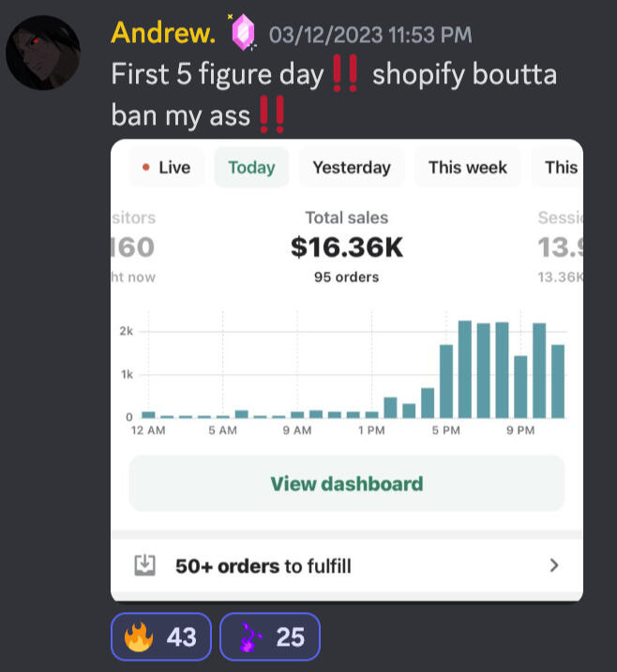Screen dimensions: 617x672
Task: Switch to the Today tab
Action: pos(251,168)
